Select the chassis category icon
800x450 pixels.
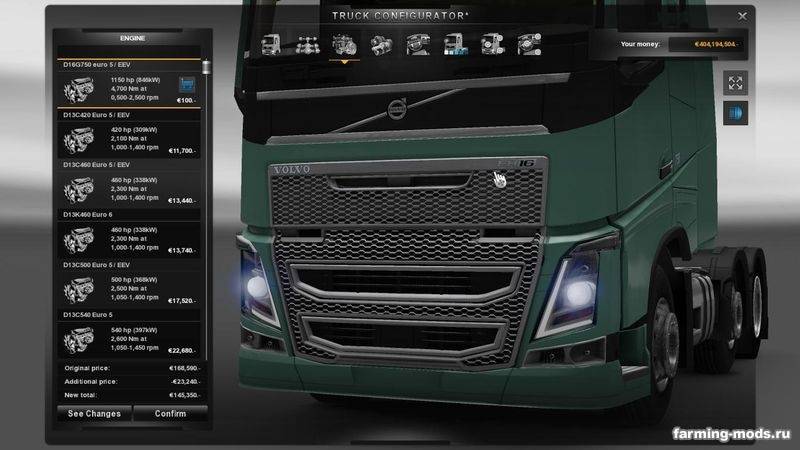(x=307, y=44)
